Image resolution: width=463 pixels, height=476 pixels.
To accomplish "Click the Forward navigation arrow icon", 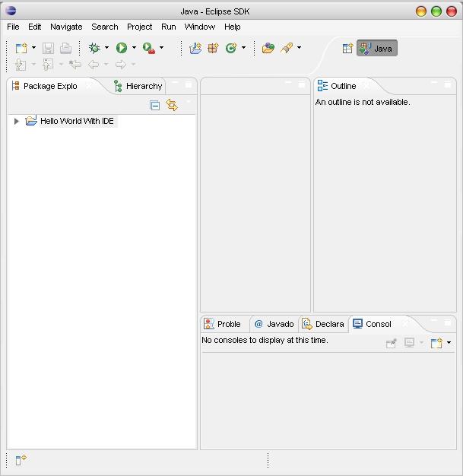I will coord(121,65).
